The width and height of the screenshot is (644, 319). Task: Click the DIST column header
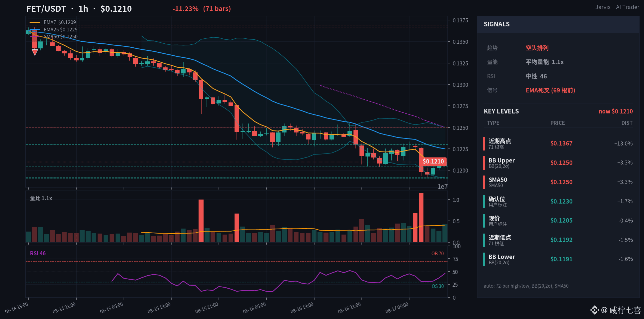pos(627,123)
